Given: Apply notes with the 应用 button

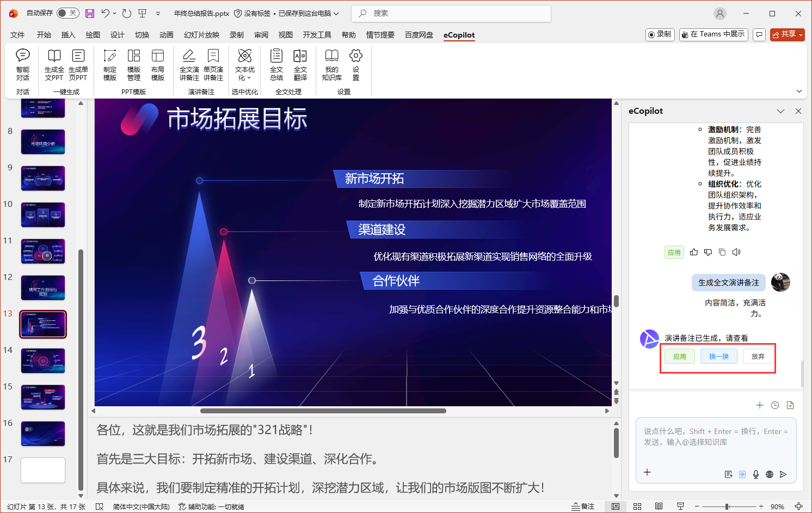Looking at the screenshot, I should pyautogui.click(x=679, y=356).
